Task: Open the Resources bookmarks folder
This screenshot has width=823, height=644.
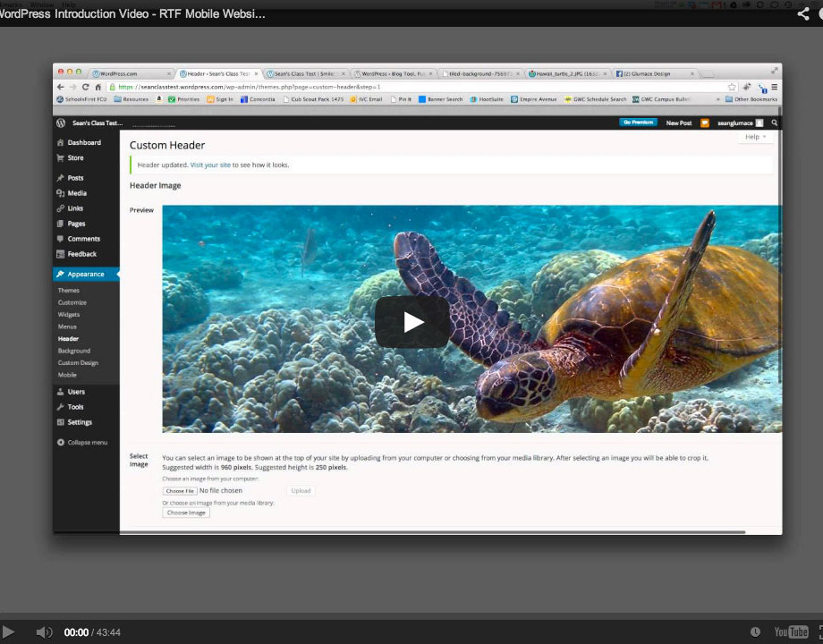Action: pos(132,99)
